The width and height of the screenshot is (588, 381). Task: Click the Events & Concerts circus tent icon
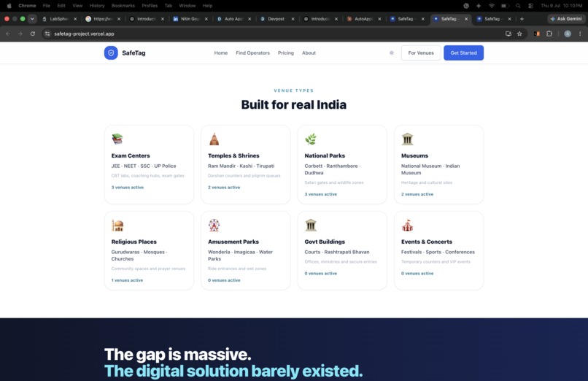407,225
